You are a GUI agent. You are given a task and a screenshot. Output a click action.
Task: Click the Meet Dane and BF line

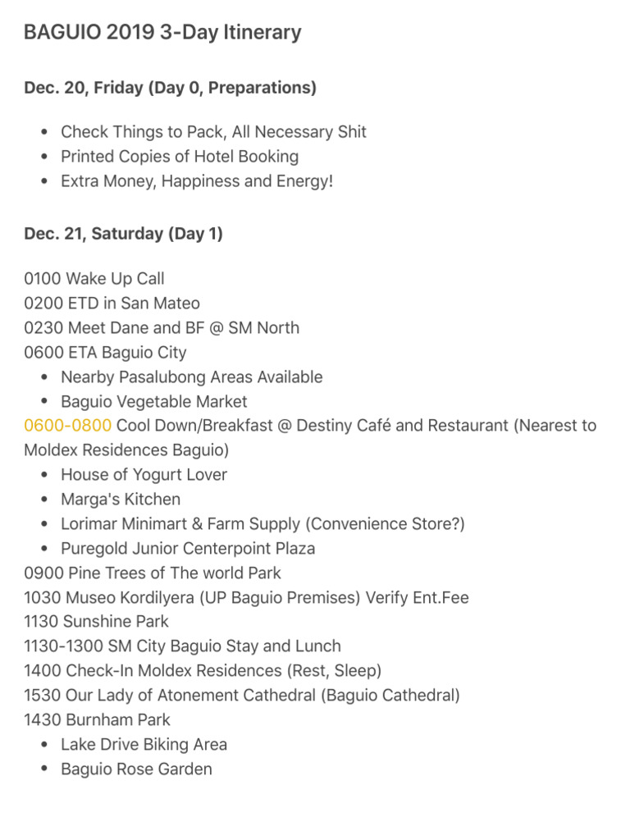tap(162, 328)
